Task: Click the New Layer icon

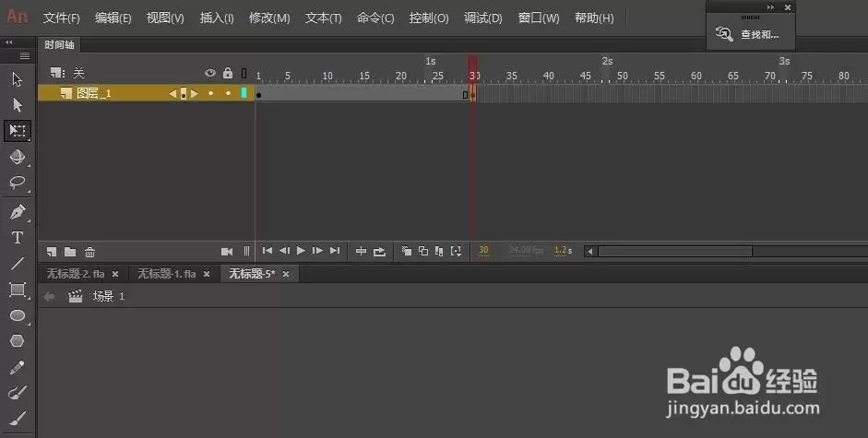Action: pyautogui.click(x=52, y=252)
